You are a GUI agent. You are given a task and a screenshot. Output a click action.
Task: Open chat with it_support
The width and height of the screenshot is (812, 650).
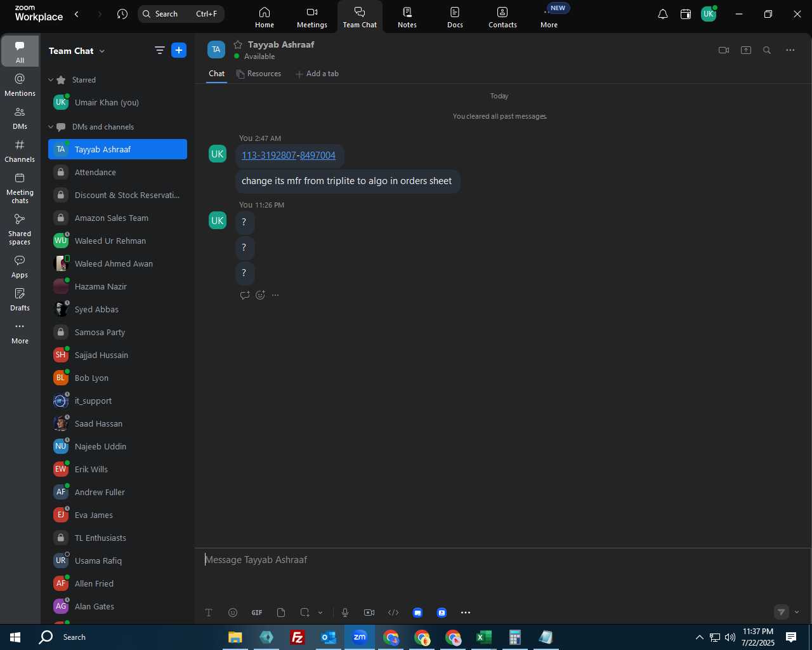[117, 401]
